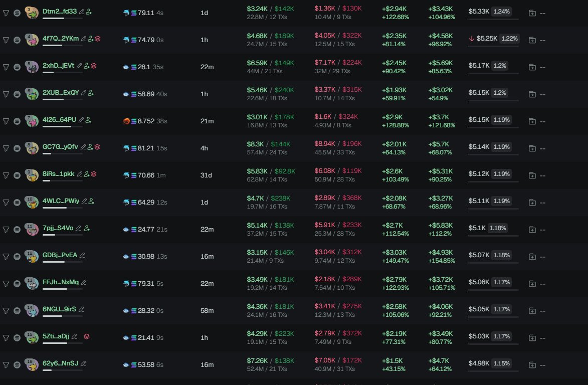Viewport: 588px width, 385px height.
Task: Click red down arrow beside $5.25K
Action: click(472, 39)
